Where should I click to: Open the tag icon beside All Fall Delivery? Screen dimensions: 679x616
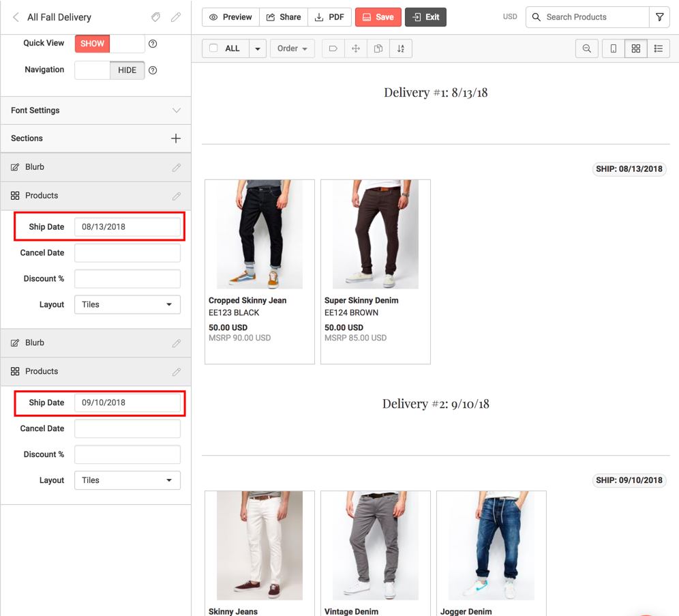(155, 17)
